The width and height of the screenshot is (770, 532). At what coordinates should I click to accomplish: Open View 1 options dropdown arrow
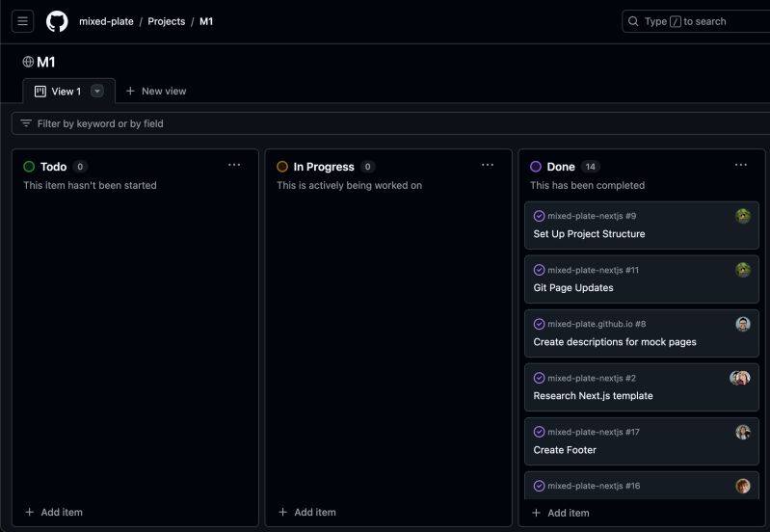point(97,92)
